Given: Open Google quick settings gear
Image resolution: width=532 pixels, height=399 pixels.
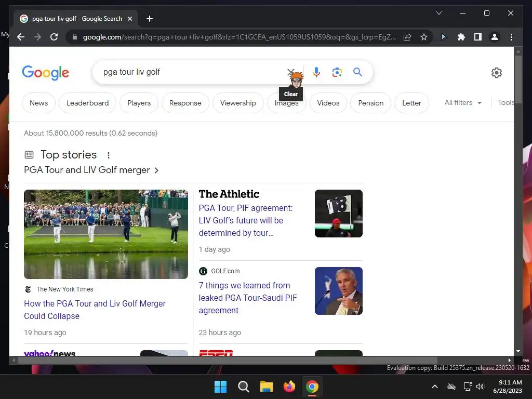Looking at the screenshot, I should [496, 73].
